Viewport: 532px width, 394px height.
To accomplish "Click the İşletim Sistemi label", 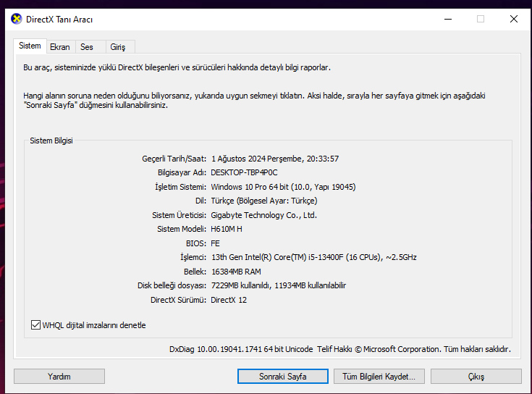I will pyautogui.click(x=180, y=187).
